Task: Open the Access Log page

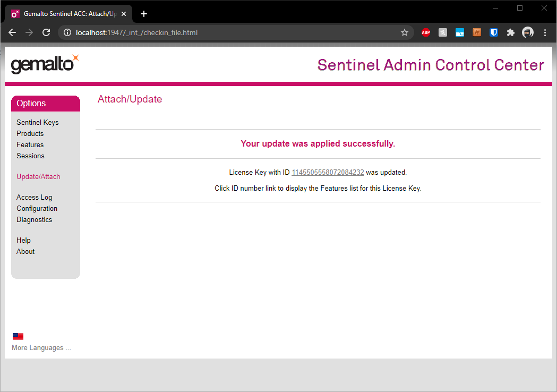Action: tap(34, 197)
